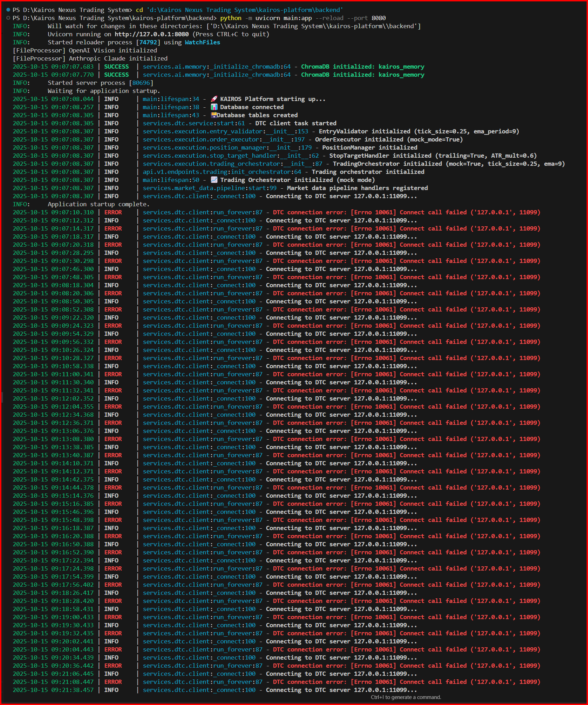
Task: Click the ERROR label at 09:13:08.380
Action: (x=113, y=439)
